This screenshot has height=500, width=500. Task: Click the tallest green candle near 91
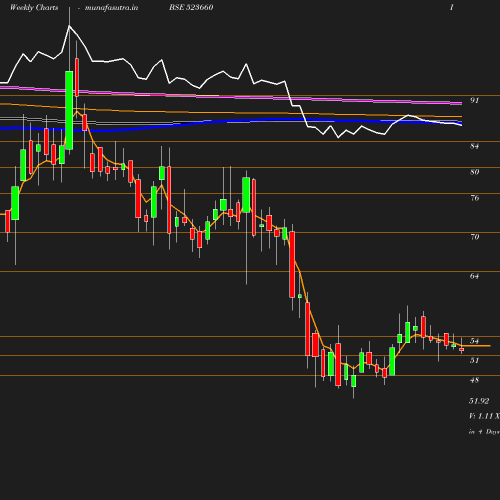pos(69,110)
